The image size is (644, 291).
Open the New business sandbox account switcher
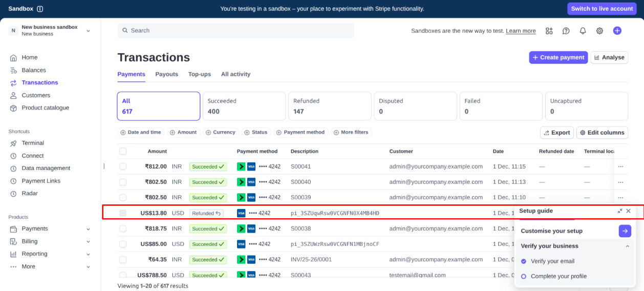50,31
